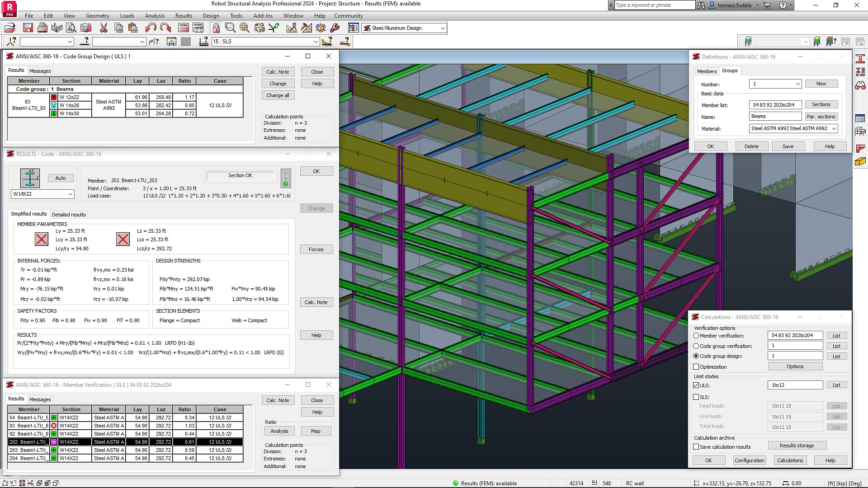Click the calculator icon in toolbar
868x488 pixels.
coord(183,28)
